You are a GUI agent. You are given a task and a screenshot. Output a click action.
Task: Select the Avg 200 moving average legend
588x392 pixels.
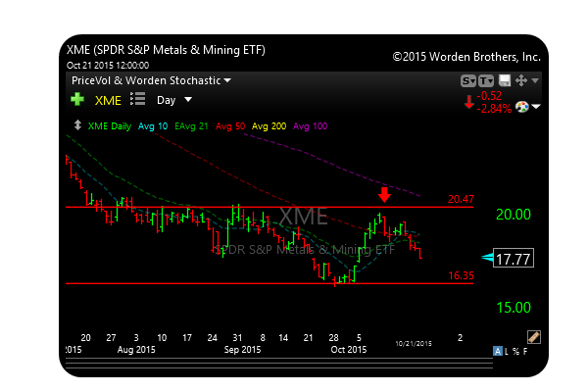[x=269, y=126]
